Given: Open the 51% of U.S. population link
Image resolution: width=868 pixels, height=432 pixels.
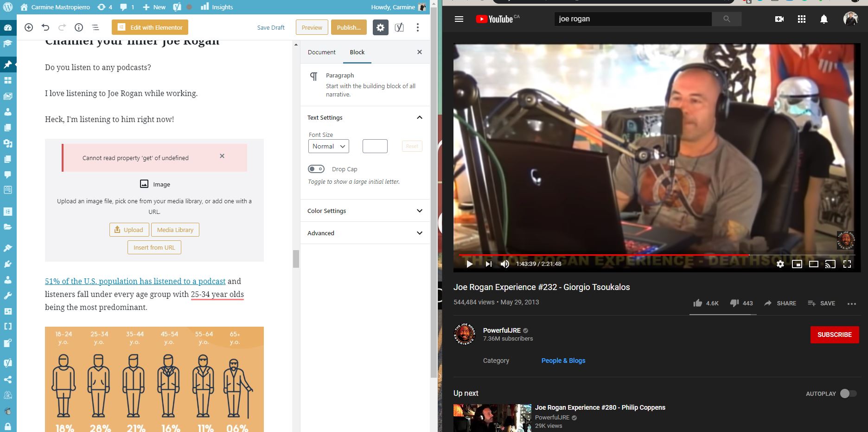Looking at the screenshot, I should tap(135, 281).
